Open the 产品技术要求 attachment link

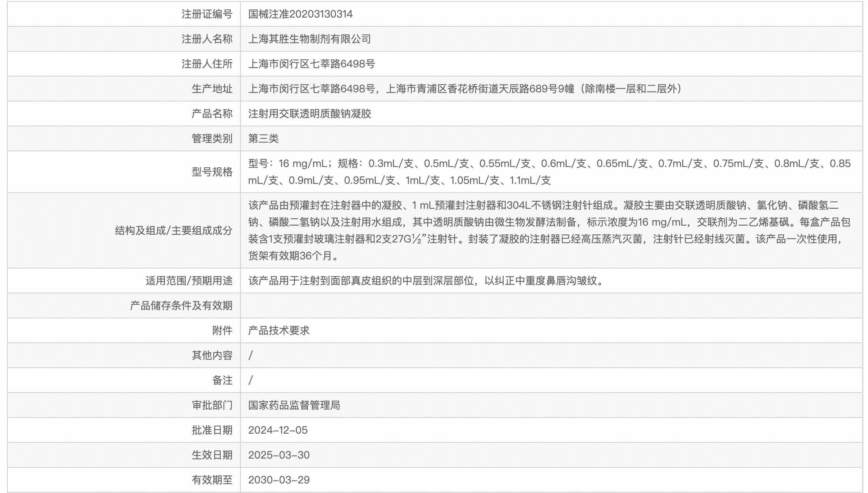[279, 330]
